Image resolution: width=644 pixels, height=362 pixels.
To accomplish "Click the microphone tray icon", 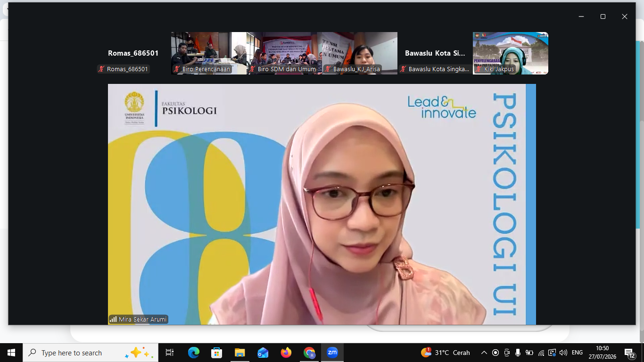I will 518,353.
